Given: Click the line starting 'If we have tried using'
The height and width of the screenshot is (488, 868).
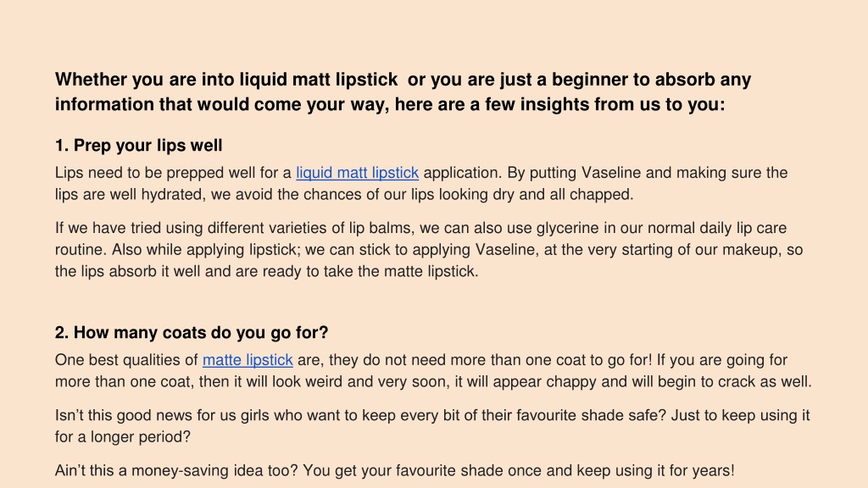Looking at the screenshot, I should tap(420, 228).
